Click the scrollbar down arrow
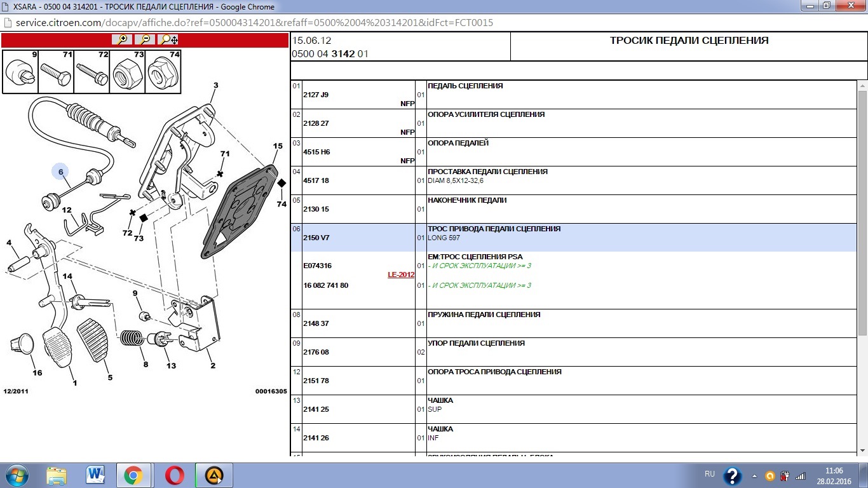 (x=862, y=451)
